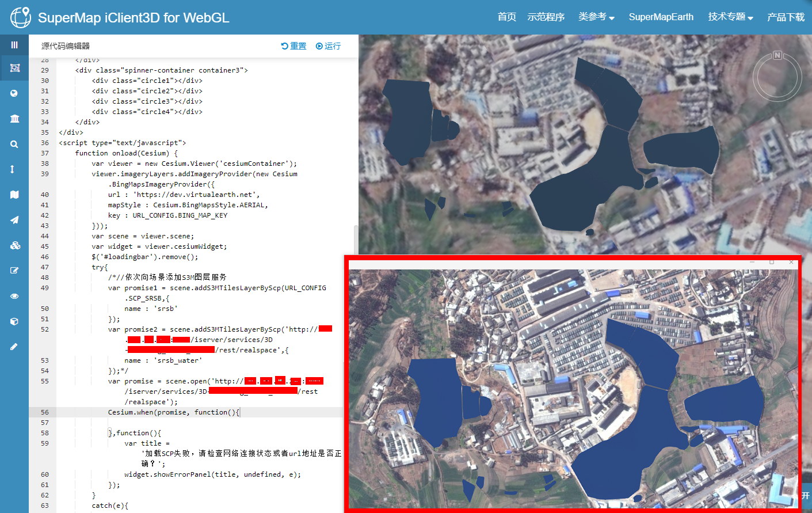Select the object-group icon in sidebar

click(x=14, y=68)
